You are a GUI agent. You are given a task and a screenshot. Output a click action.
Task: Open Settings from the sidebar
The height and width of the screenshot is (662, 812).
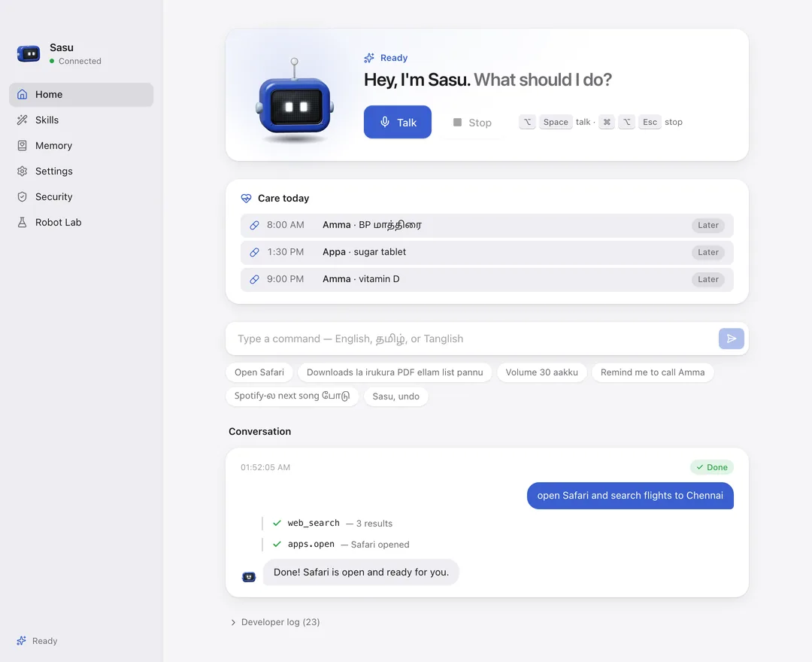click(81, 171)
